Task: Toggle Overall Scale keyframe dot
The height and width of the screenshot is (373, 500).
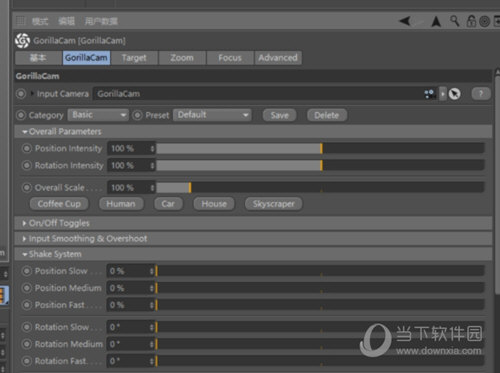Action: [27, 188]
